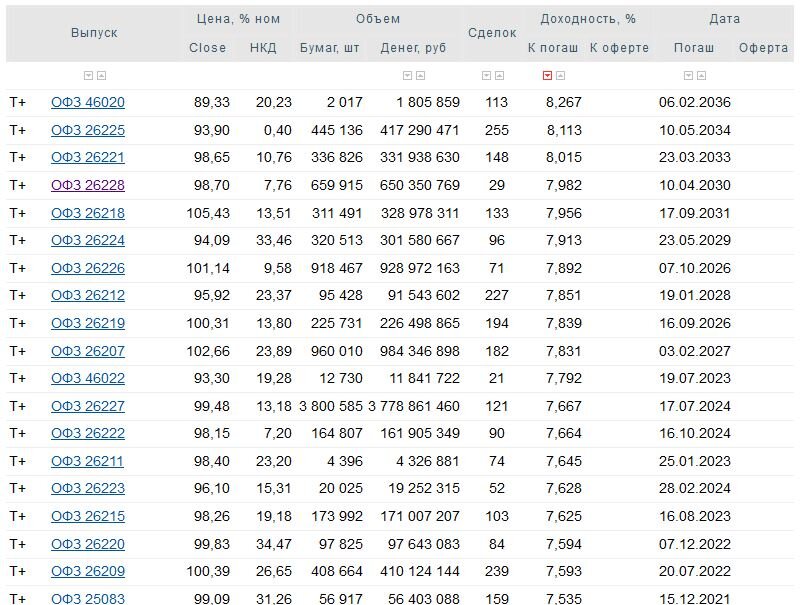Open the ОФЗ 26227 bond link
The image size is (800, 605).
[88, 407]
